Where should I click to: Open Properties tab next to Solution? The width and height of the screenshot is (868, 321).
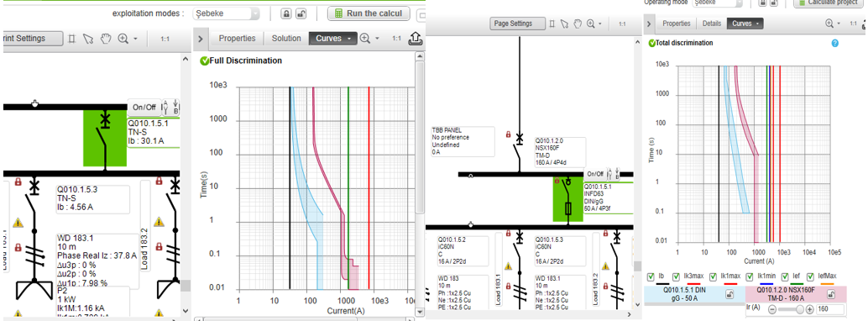coord(237,39)
